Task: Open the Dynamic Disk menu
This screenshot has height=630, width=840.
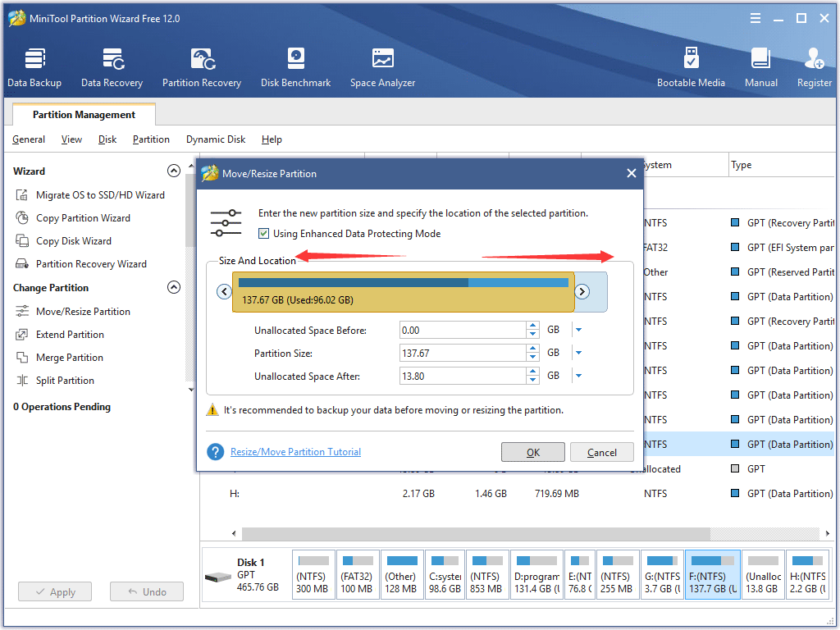Action: (x=215, y=139)
